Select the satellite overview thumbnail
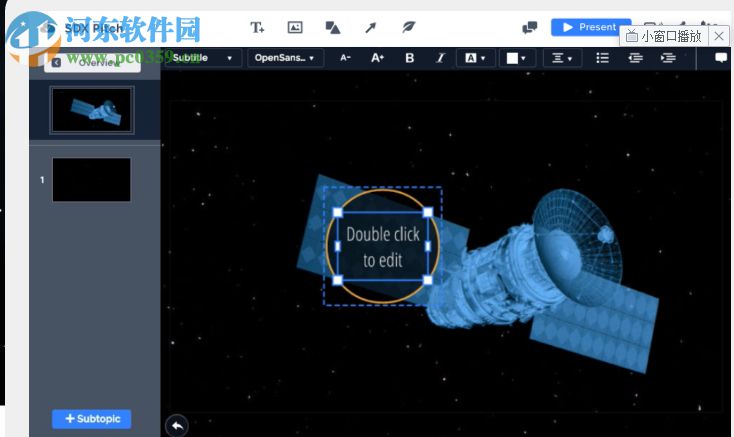Screen dimensions: 734x437 92,110
